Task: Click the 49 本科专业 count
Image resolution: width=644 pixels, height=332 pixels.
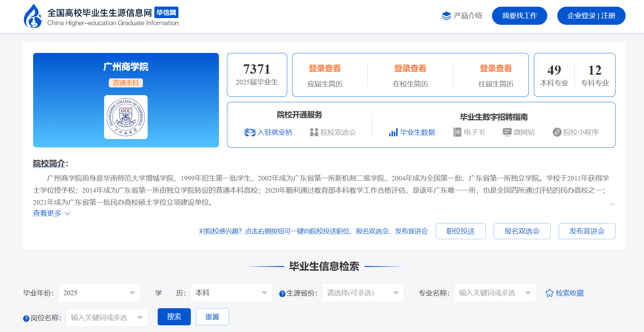Action: pyautogui.click(x=554, y=70)
